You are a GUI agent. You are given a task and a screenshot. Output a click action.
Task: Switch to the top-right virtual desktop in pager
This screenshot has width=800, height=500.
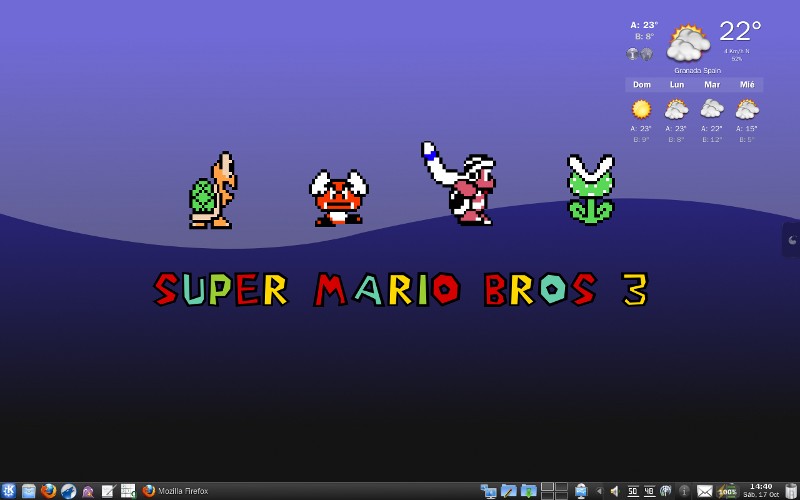tap(561, 487)
